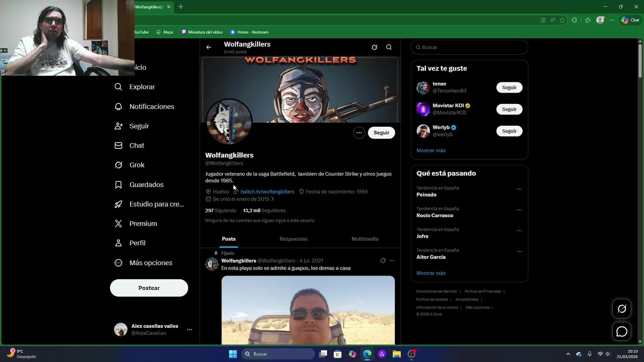Click the X search Buscar field

tap(469, 47)
